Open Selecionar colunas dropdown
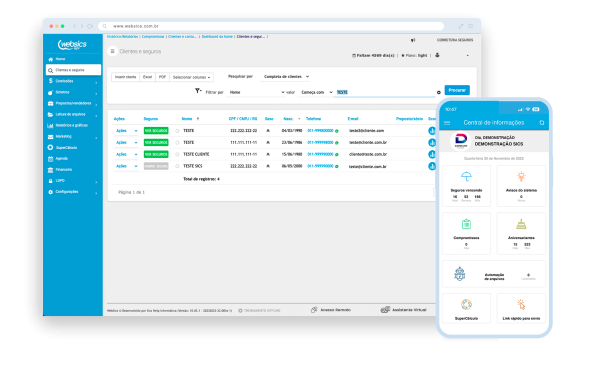 (x=191, y=77)
